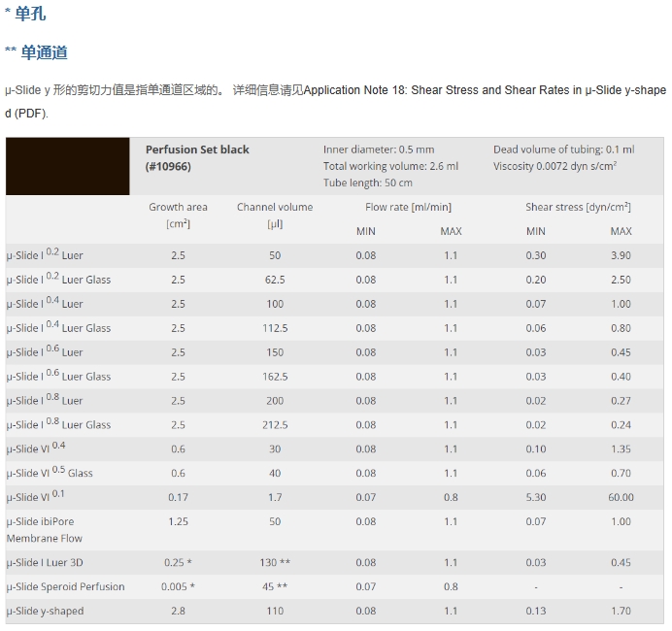Select the µ-Slide I 0.8 Luer row label
Viewport: 672px width, 631px height.
tap(45, 401)
